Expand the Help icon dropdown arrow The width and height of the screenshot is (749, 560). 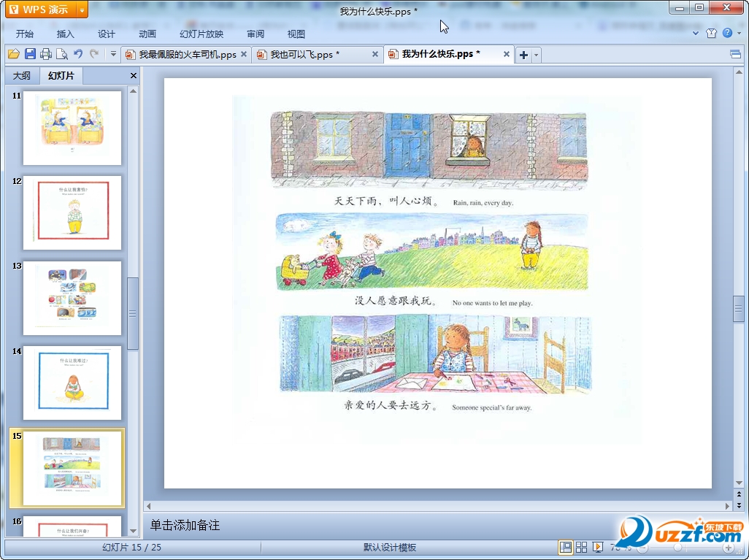pyautogui.click(x=739, y=34)
